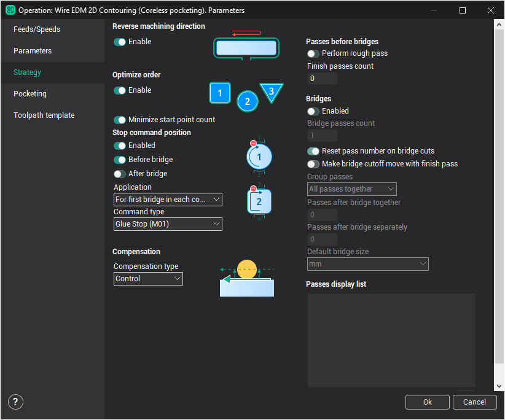The image size is (505, 420).
Task: Click the application logo in title bar
Action: (10, 10)
